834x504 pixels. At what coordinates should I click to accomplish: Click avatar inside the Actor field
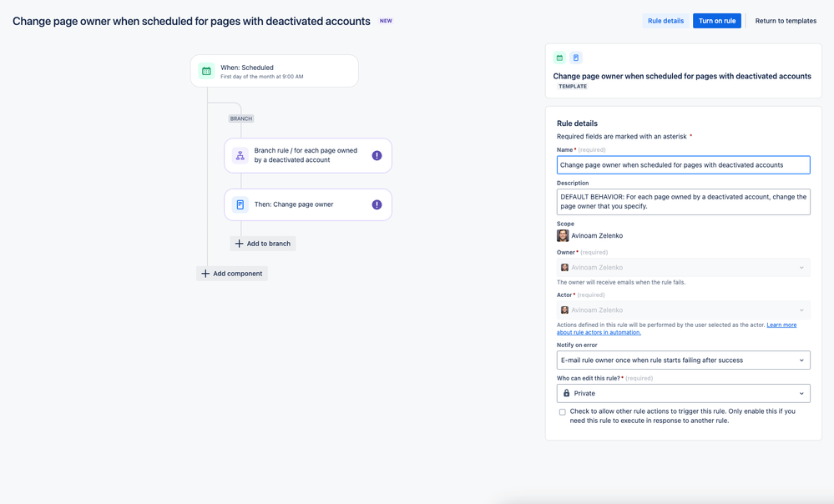pos(565,310)
